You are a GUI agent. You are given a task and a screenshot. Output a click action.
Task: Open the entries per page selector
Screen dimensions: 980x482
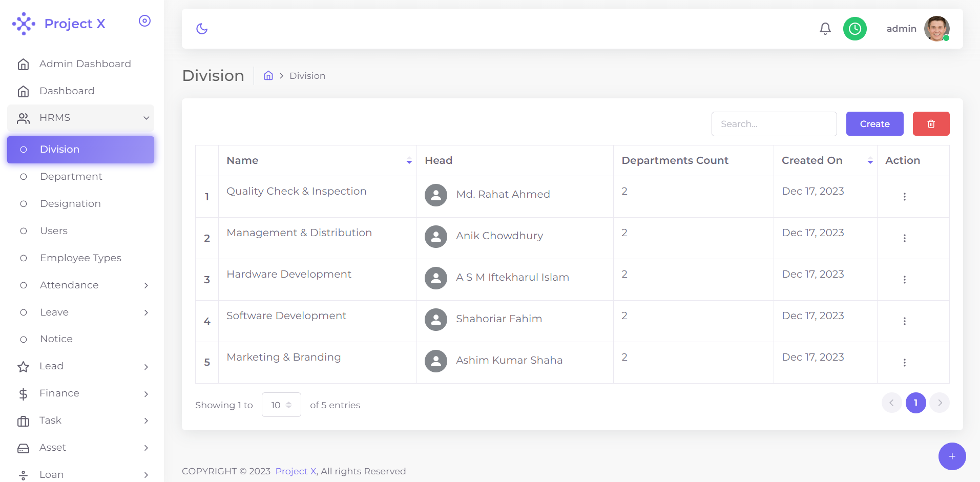click(x=281, y=405)
